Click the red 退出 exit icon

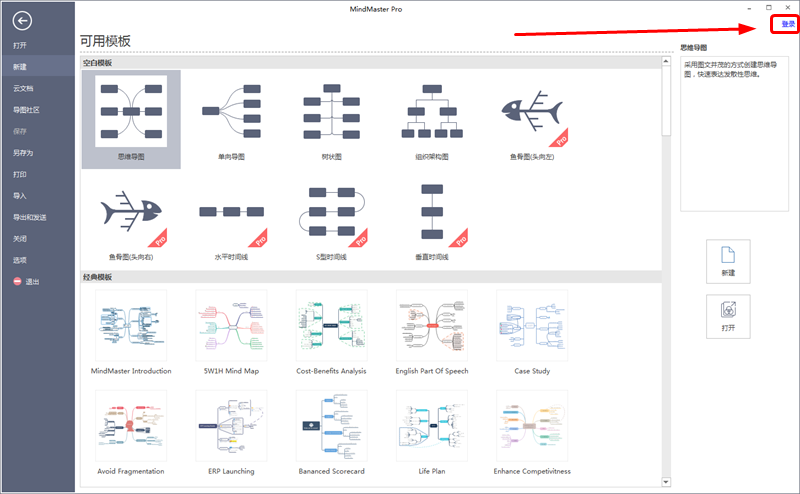coord(17,281)
